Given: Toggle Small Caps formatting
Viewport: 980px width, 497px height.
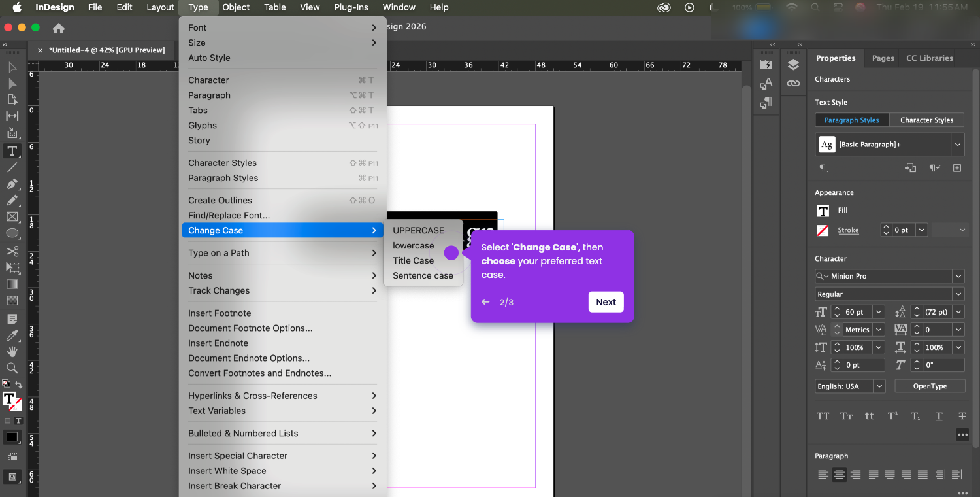Looking at the screenshot, I should pyautogui.click(x=846, y=416).
